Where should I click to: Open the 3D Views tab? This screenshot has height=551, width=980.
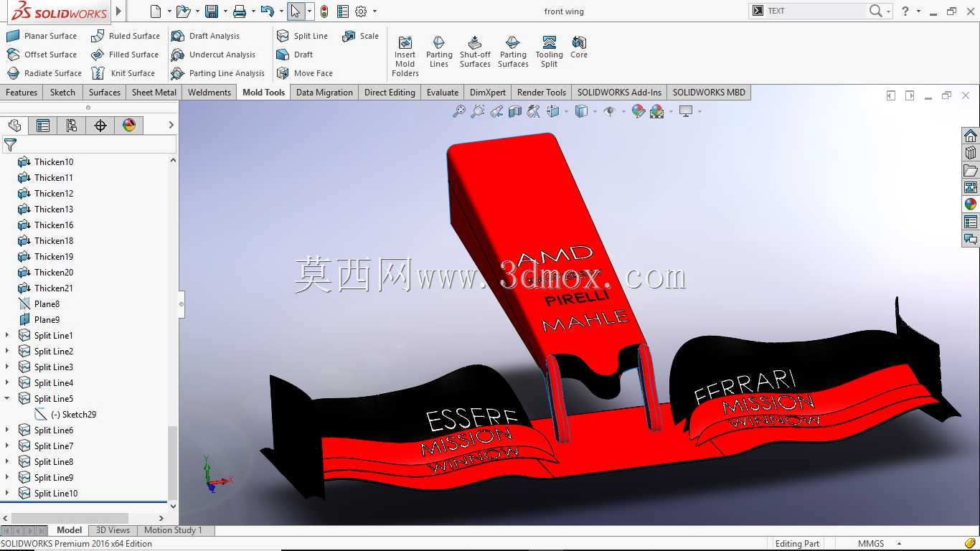[x=113, y=530]
